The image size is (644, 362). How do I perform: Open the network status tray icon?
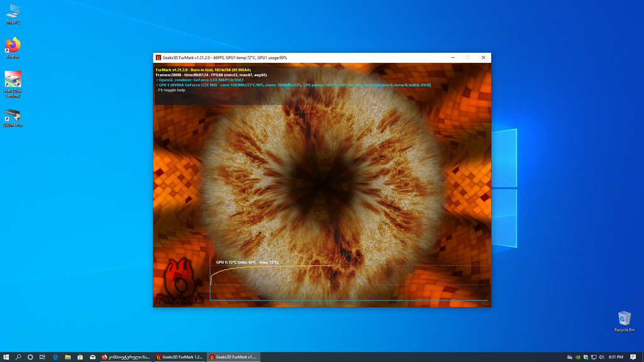click(x=594, y=357)
